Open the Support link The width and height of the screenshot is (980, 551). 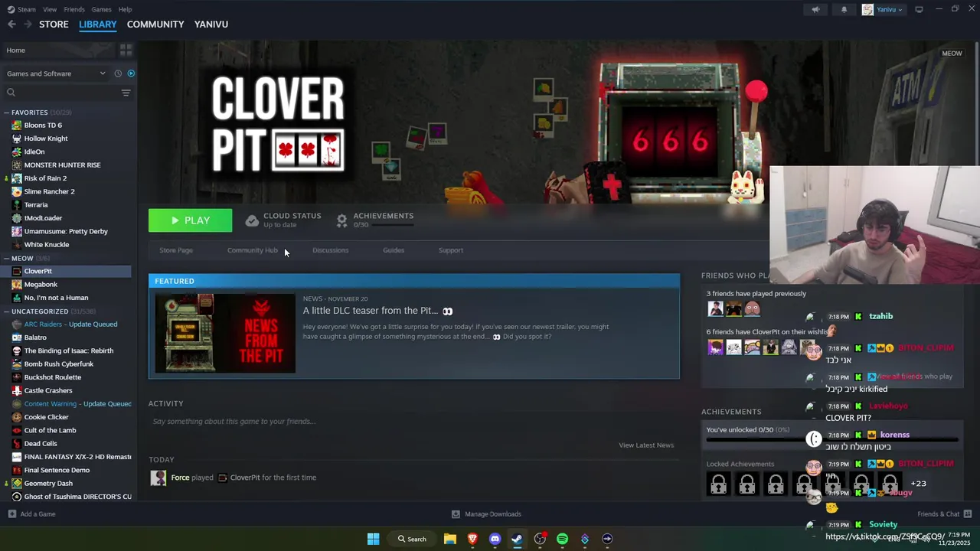(451, 250)
